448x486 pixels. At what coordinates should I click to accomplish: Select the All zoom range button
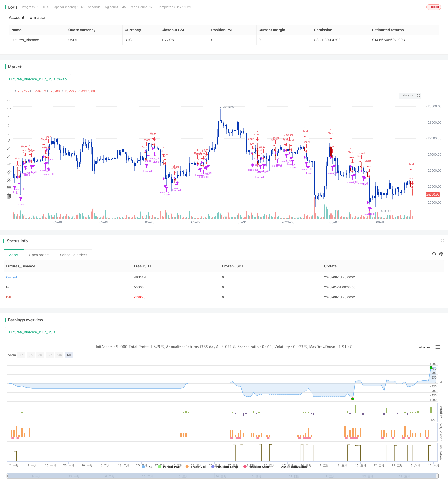pyautogui.click(x=69, y=355)
